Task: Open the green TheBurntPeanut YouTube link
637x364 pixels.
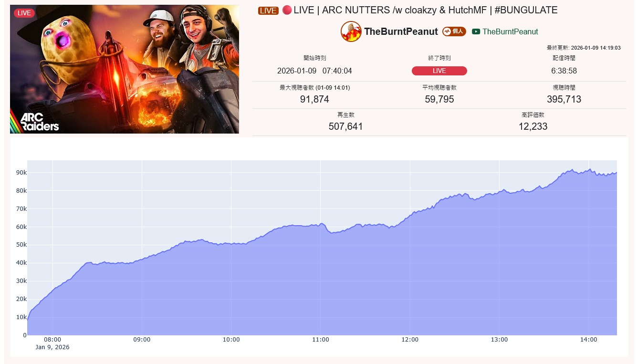Action: tap(510, 31)
